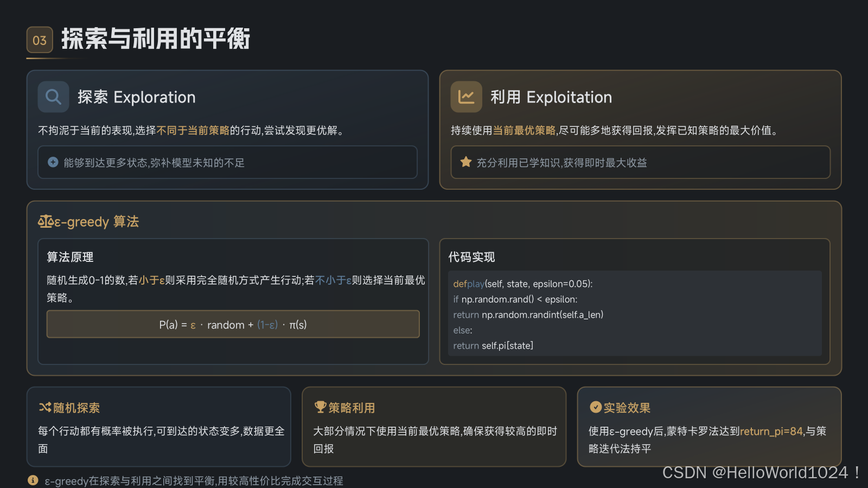This screenshot has height=488, width=868.
Task: Click the 代码实现 heading
Action: [x=471, y=257]
